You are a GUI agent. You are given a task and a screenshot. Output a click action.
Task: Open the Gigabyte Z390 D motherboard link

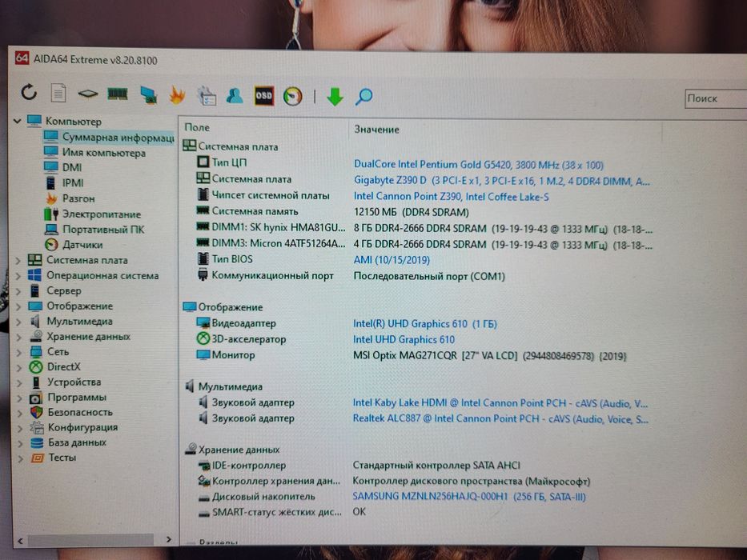click(501, 181)
